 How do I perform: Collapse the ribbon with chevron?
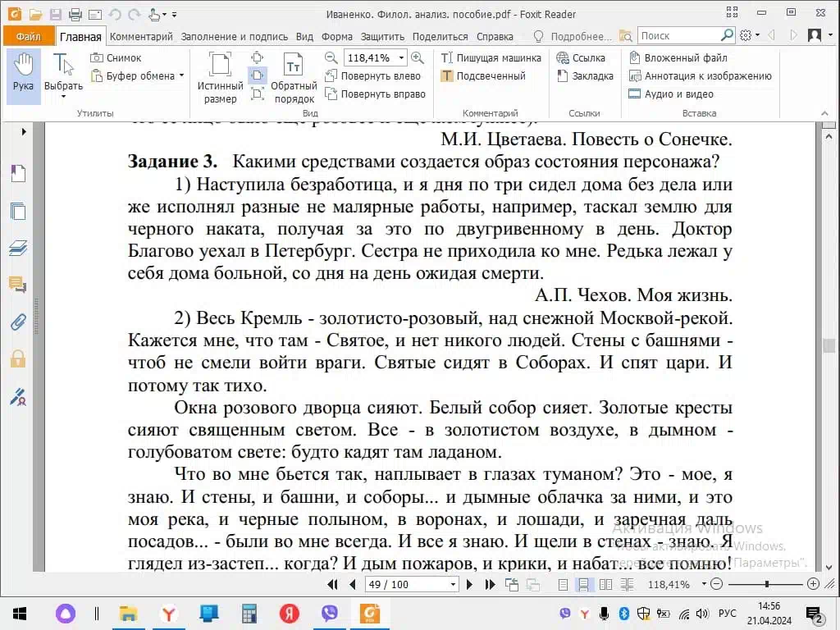824,113
